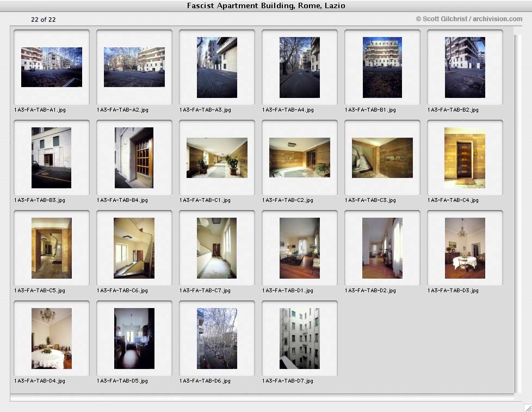This screenshot has height=412, width=532.
Task: Select the 1A3-FA-TAB-D7.jpg courtyard thumbnail
Action: 300,339
